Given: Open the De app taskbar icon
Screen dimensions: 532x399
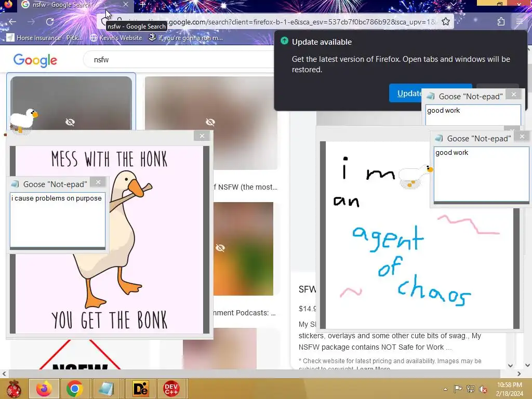Looking at the screenshot, I should tap(140, 389).
